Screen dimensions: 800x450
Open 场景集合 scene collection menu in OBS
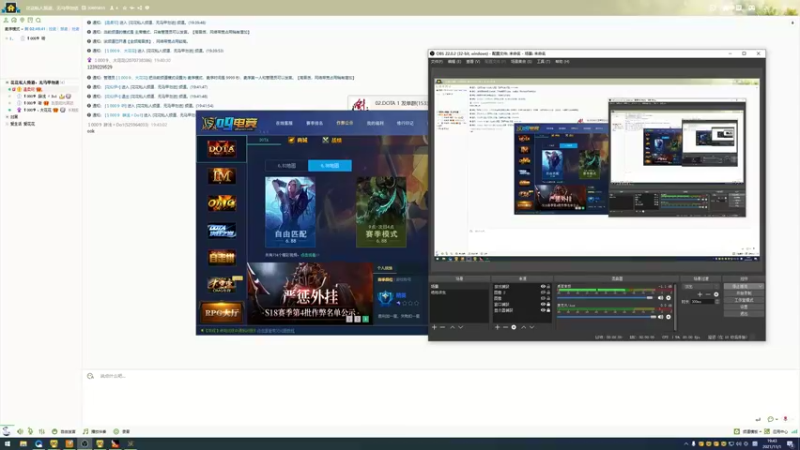(521, 61)
